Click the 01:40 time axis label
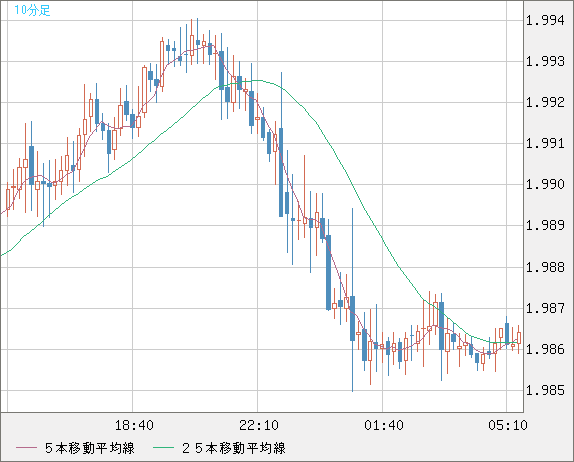 point(384,425)
